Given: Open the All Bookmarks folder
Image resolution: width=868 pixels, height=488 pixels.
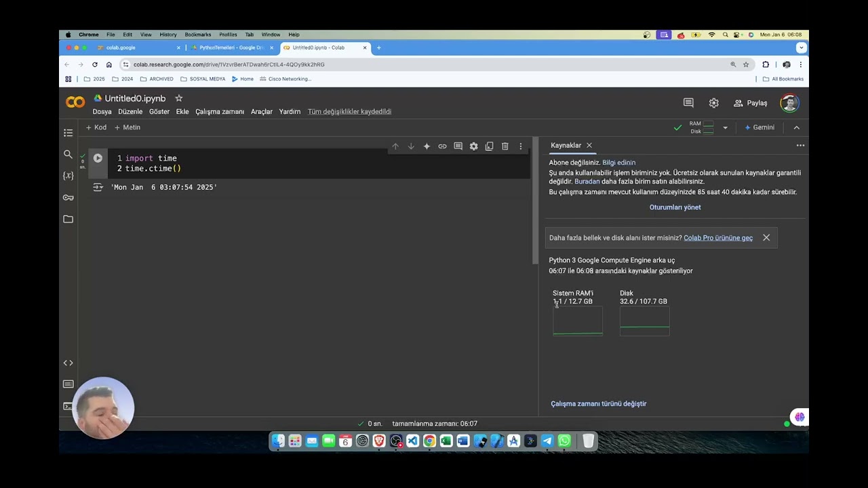Looking at the screenshot, I should coord(783,79).
